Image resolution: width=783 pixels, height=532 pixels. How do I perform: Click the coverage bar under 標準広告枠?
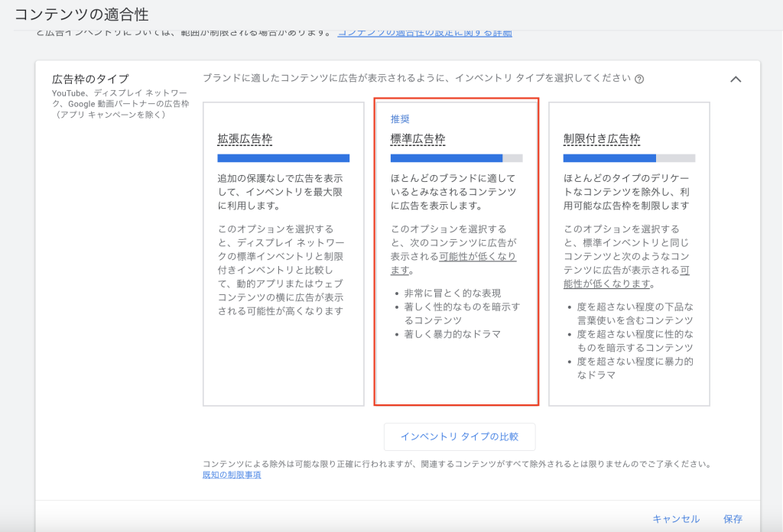click(456, 158)
